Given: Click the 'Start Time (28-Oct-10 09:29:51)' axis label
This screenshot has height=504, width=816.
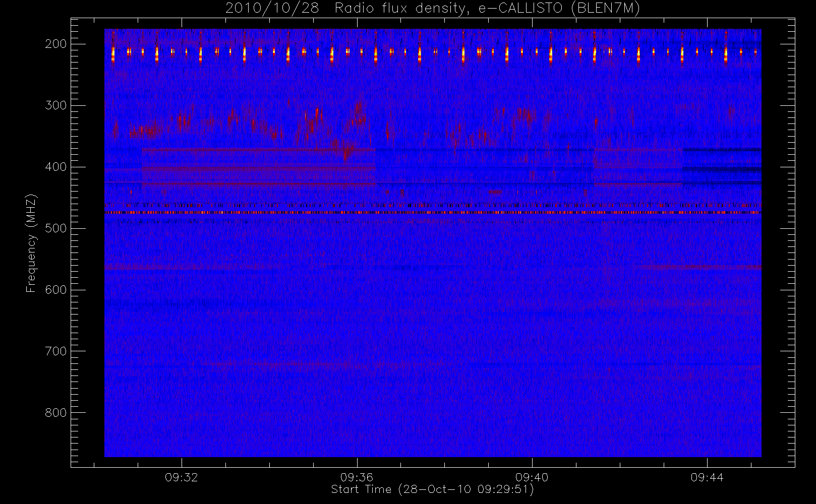Looking at the screenshot, I should coord(432,489).
